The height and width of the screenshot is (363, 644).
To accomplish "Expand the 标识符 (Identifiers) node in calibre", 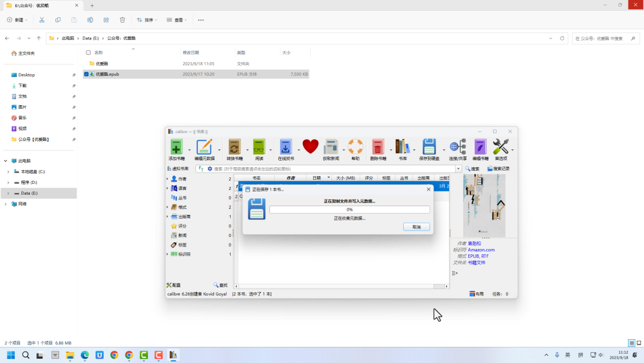I will click(x=168, y=254).
